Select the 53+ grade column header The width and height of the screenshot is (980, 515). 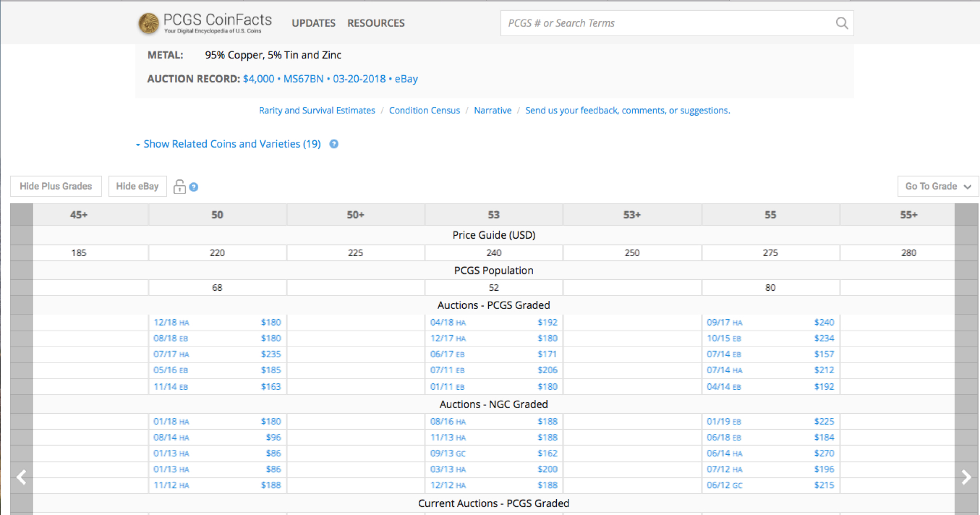coord(632,215)
